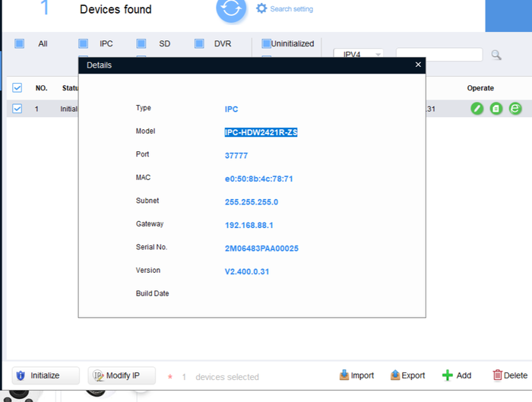Image resolution: width=532 pixels, height=402 pixels.
Task: Click the blue refresh search icon
Action: tap(231, 9)
